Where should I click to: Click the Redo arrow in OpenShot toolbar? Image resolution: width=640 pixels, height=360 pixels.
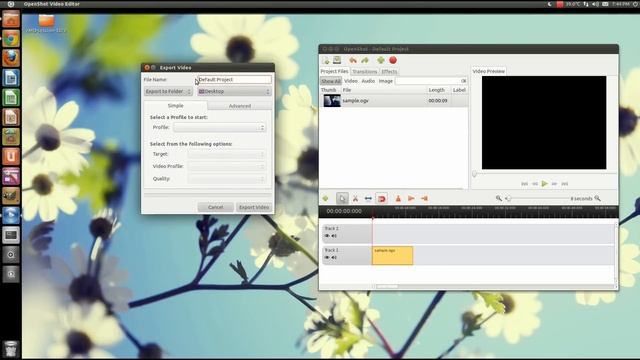click(364, 60)
